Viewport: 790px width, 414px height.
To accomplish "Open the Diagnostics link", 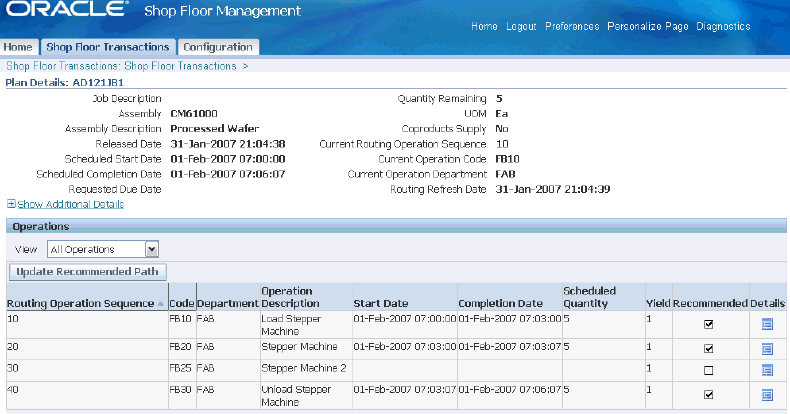I will pos(723,26).
